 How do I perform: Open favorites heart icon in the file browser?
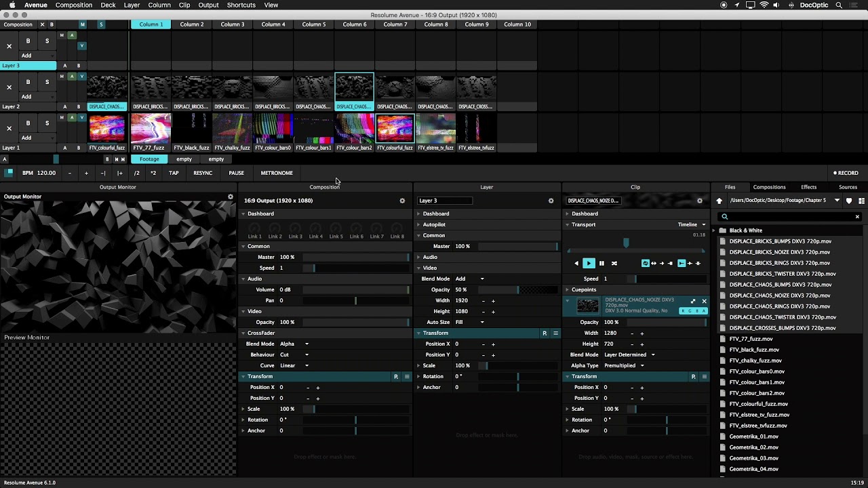coord(849,201)
